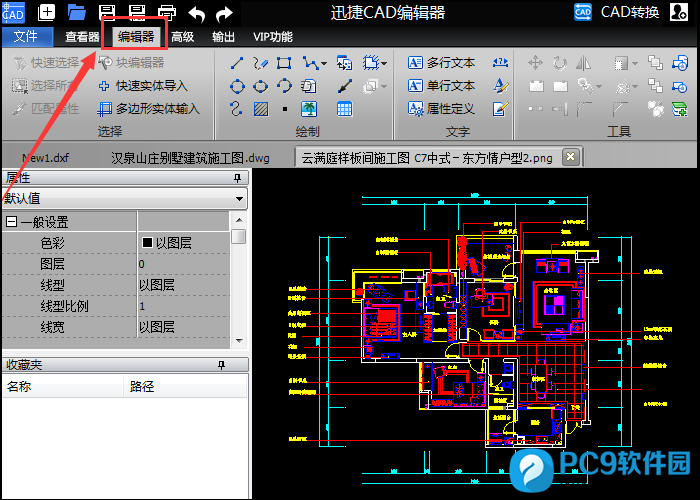Click the rotate tool icon

point(559,63)
